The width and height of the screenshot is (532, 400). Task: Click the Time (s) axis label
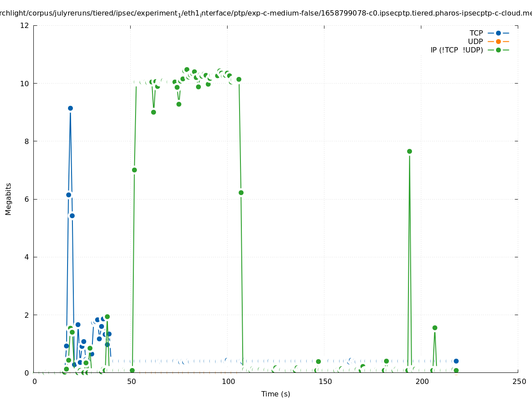click(x=276, y=394)
